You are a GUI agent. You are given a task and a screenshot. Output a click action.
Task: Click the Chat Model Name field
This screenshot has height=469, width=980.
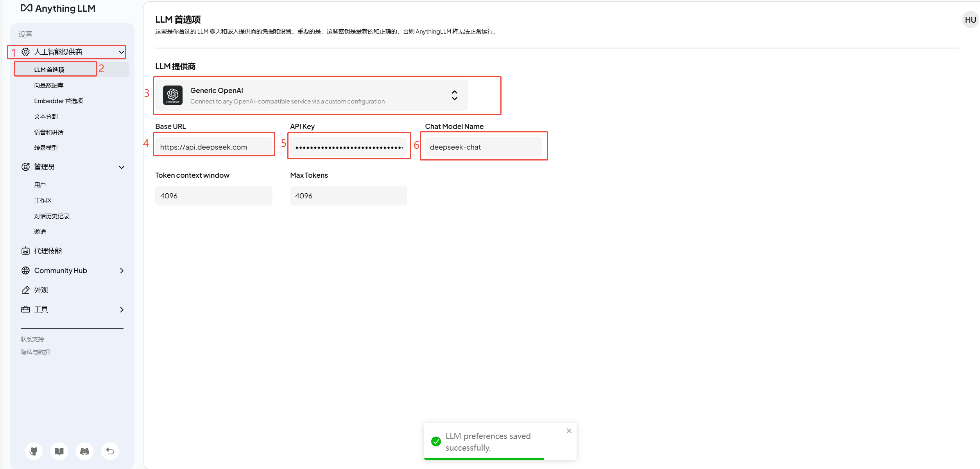click(x=483, y=147)
